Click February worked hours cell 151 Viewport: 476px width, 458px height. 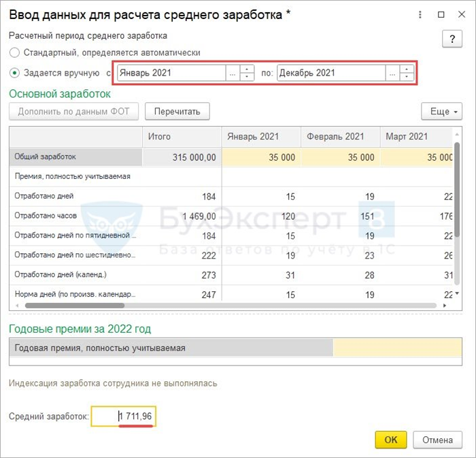tap(341, 216)
